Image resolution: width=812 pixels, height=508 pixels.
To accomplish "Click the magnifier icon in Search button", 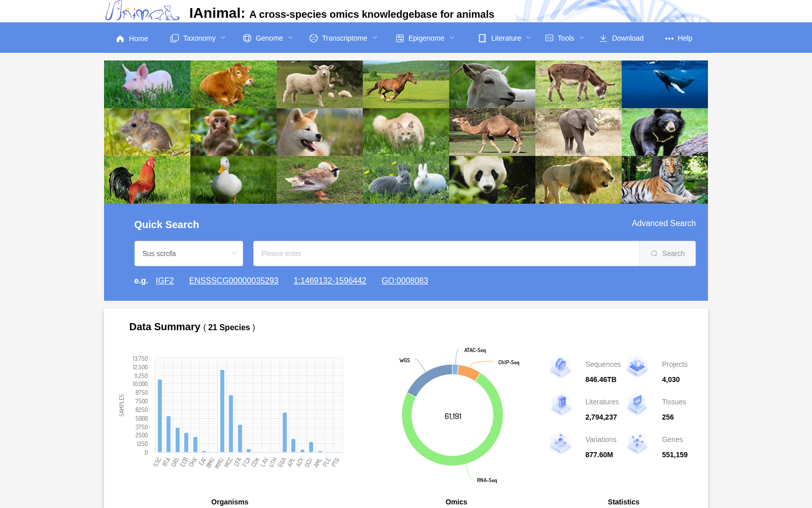I will point(654,253).
